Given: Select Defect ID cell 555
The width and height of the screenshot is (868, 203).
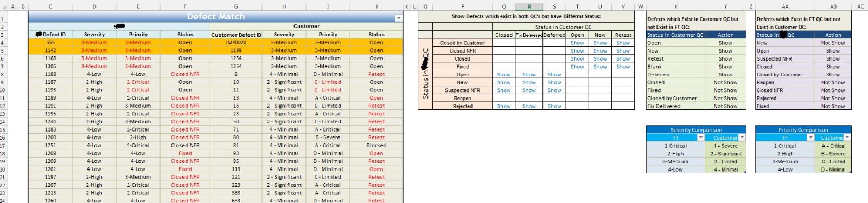Looking at the screenshot, I should coord(50,43).
